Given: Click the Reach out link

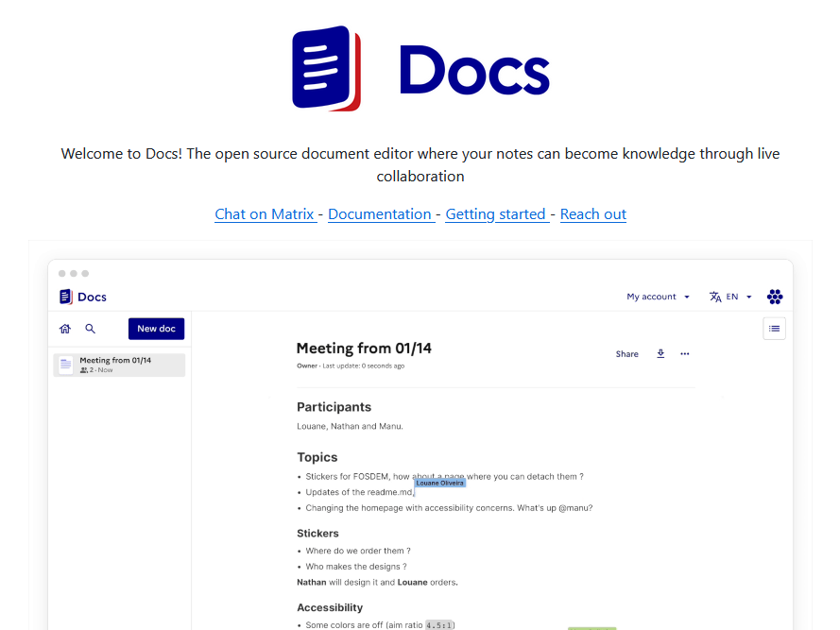Looking at the screenshot, I should (x=593, y=214).
